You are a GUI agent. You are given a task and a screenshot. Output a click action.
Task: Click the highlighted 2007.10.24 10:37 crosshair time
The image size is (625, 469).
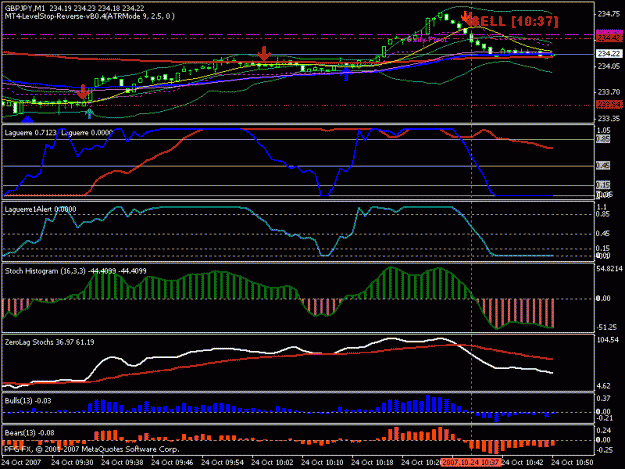click(x=471, y=463)
